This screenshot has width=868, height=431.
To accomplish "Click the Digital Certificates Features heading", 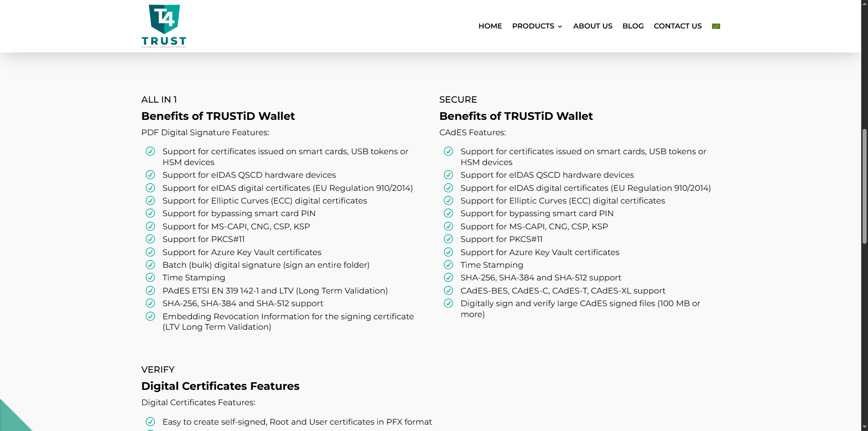I will [x=220, y=386].
